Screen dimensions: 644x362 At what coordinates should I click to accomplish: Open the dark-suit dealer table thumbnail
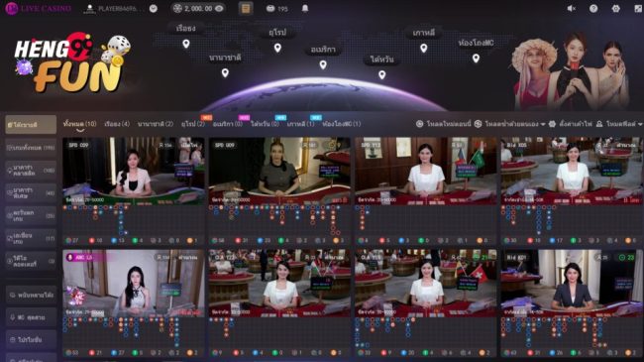click(572, 284)
